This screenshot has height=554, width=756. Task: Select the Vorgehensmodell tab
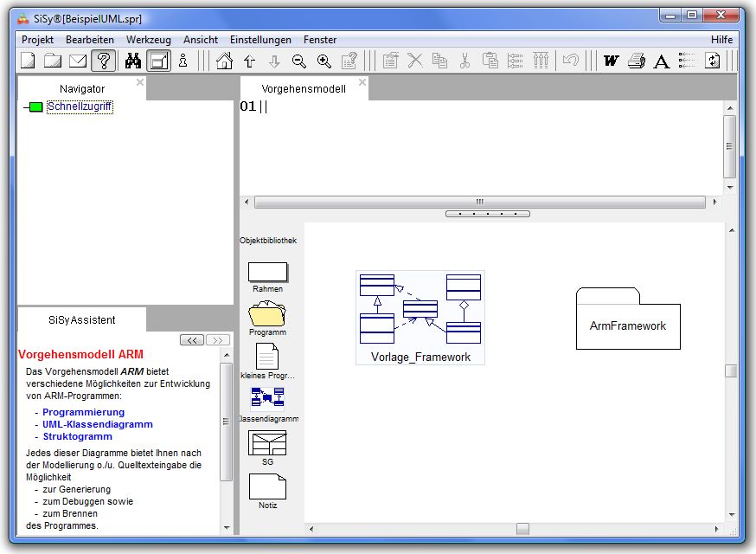[304, 89]
